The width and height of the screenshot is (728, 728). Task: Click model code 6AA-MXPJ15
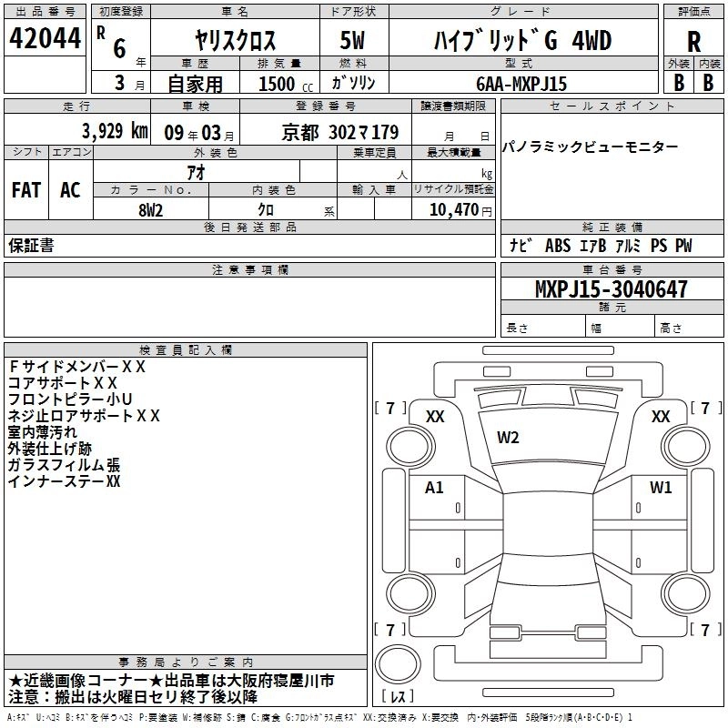(521, 84)
